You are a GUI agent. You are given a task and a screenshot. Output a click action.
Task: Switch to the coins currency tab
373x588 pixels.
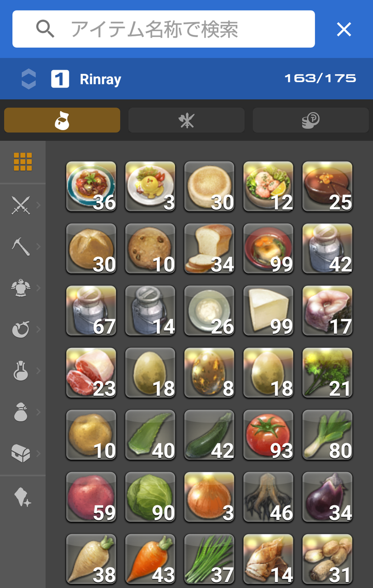coord(310,120)
